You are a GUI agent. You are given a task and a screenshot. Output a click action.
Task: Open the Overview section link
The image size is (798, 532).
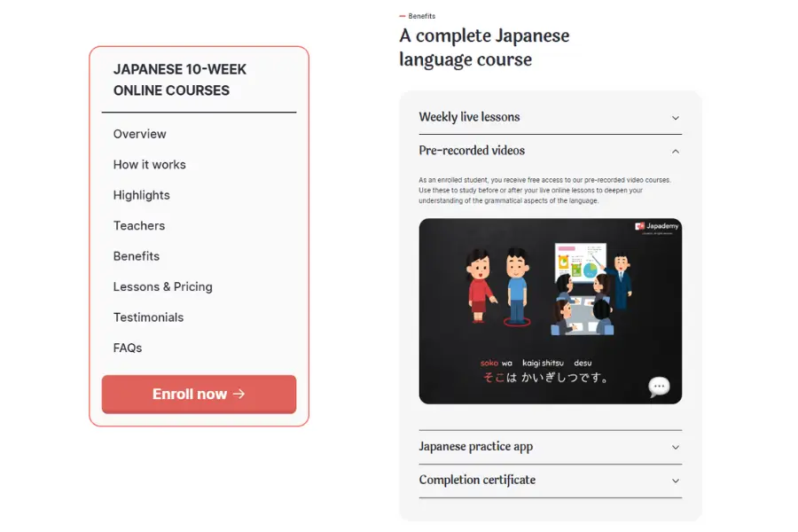[x=139, y=134]
